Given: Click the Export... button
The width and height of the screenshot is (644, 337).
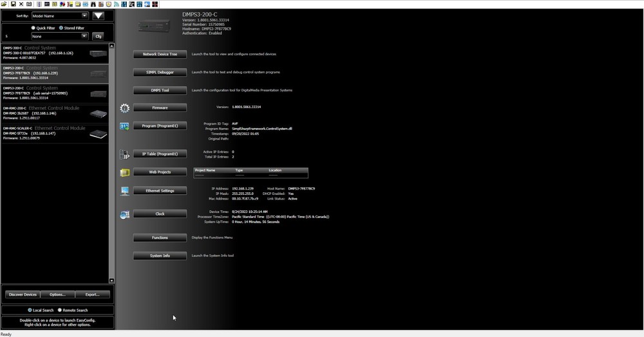Looking at the screenshot, I should 92,295.
